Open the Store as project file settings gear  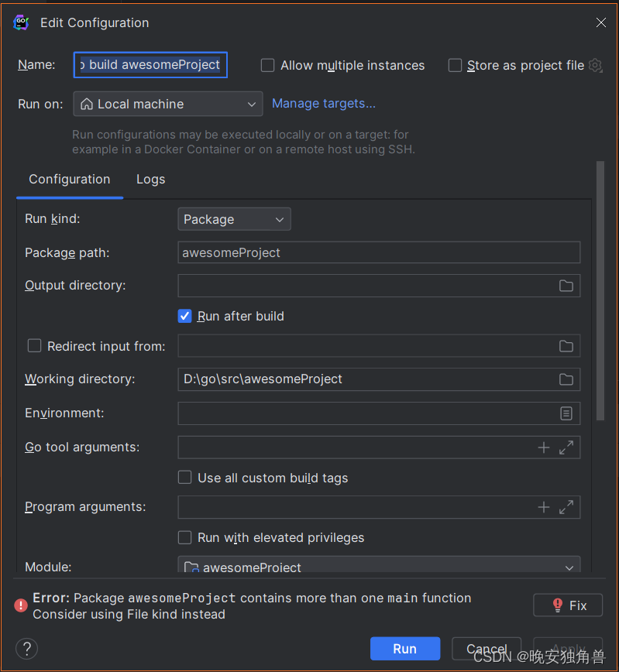[x=595, y=65]
